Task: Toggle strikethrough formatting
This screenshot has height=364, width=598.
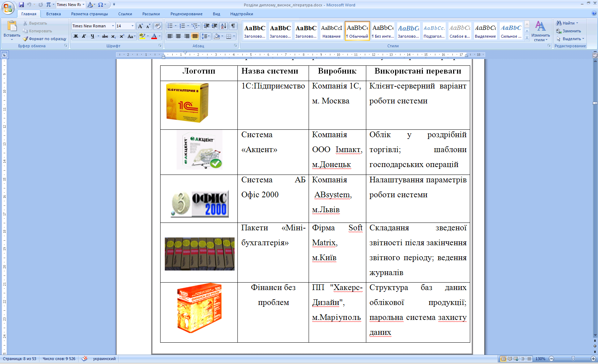Action: [105, 36]
